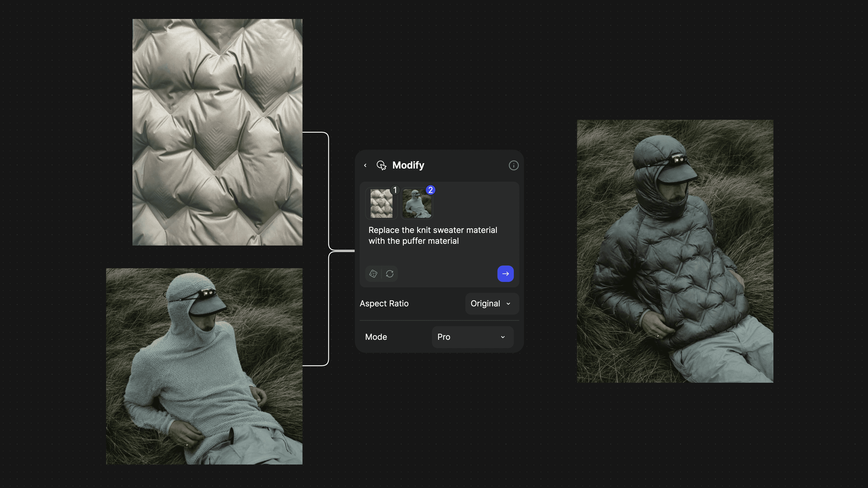This screenshot has width=868, height=488.
Task: Click the prompt text about puffer material
Action: point(433,235)
